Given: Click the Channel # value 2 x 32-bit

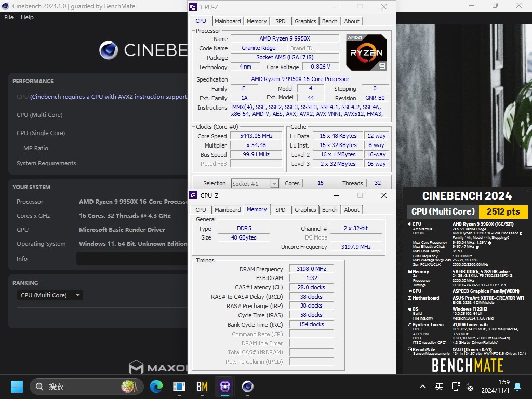Looking at the screenshot, I should 356,228.
